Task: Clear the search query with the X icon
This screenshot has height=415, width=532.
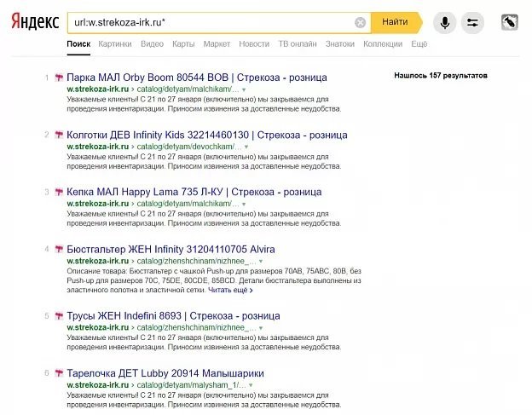Action: [361, 22]
